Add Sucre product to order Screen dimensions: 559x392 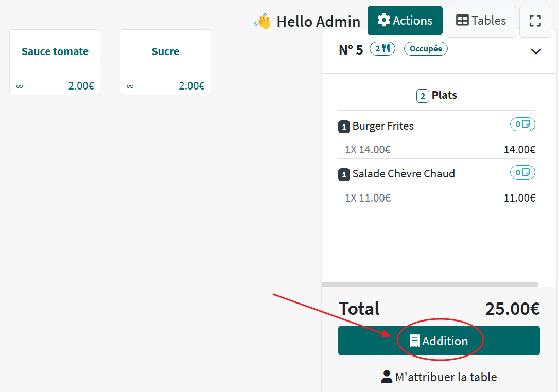pos(165,62)
